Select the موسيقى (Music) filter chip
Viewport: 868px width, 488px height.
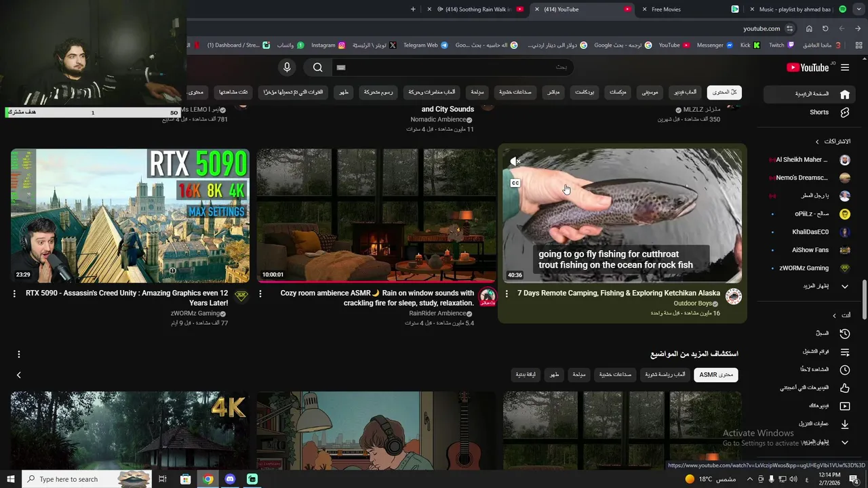pyautogui.click(x=650, y=92)
